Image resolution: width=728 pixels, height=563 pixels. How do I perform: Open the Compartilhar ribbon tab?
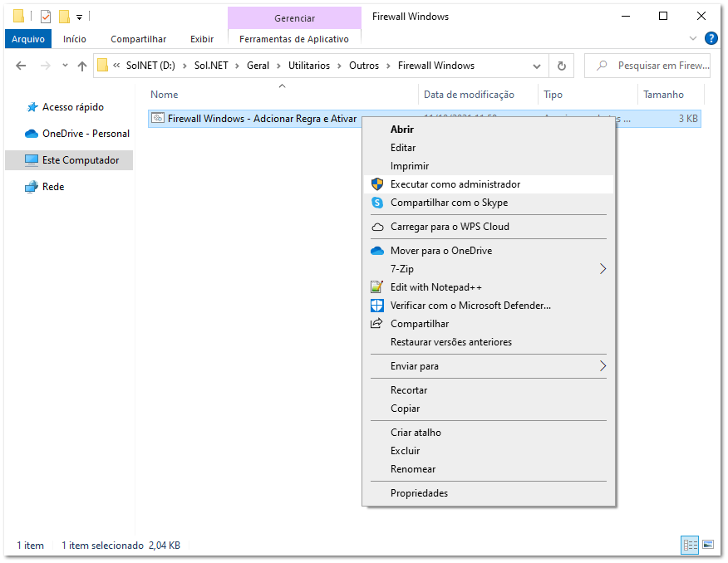click(x=138, y=39)
